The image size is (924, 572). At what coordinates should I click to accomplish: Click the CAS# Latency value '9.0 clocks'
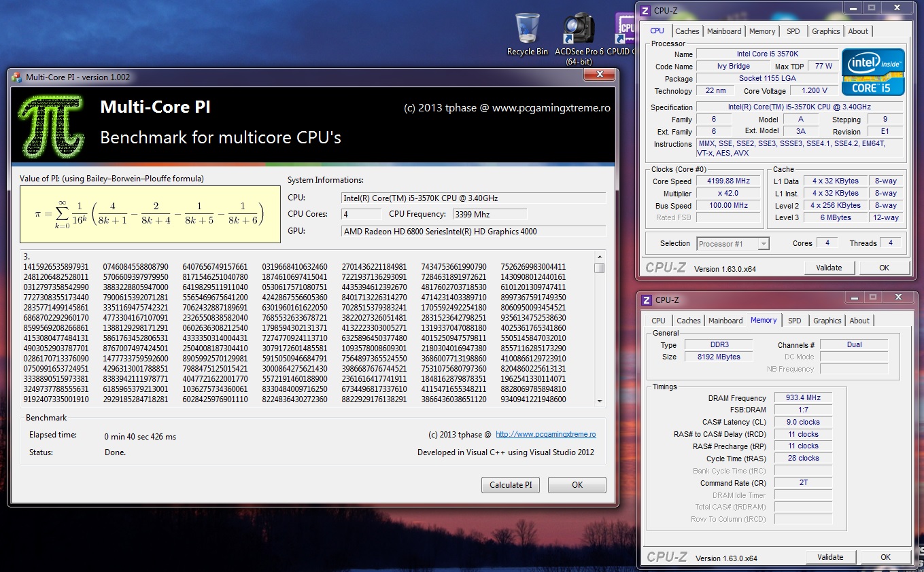(803, 422)
